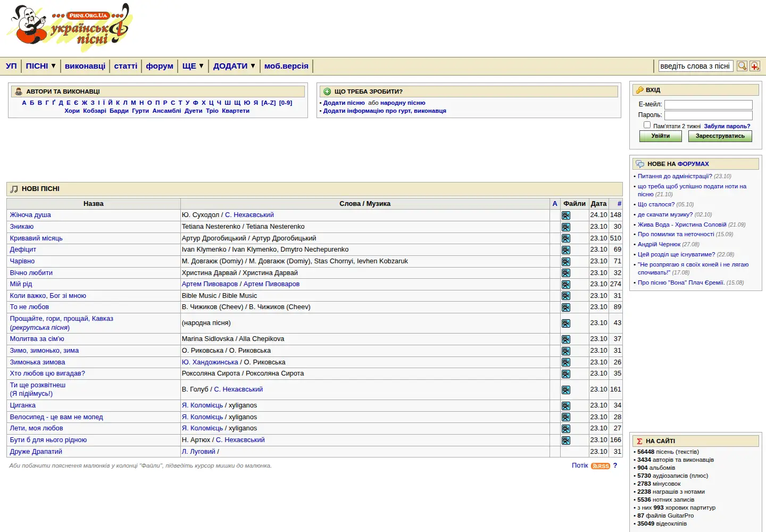Expand the ДОДАТИ dropdown menu
The image size is (766, 532).
tap(235, 66)
